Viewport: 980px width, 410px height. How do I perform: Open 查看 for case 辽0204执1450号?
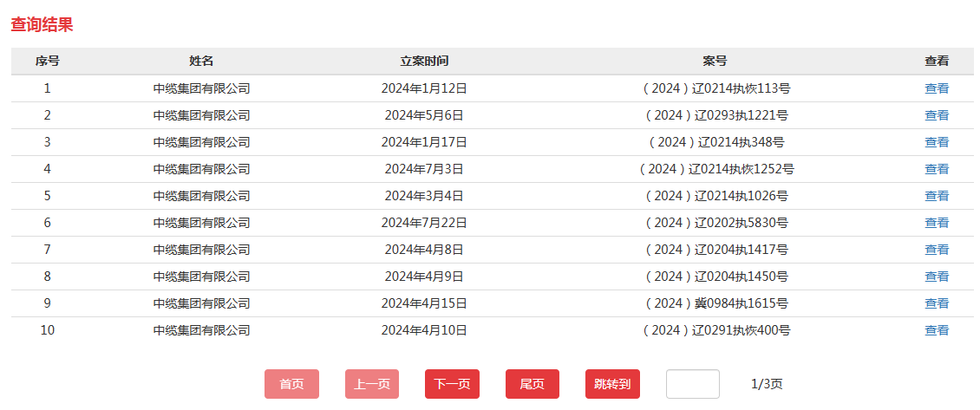coord(937,277)
